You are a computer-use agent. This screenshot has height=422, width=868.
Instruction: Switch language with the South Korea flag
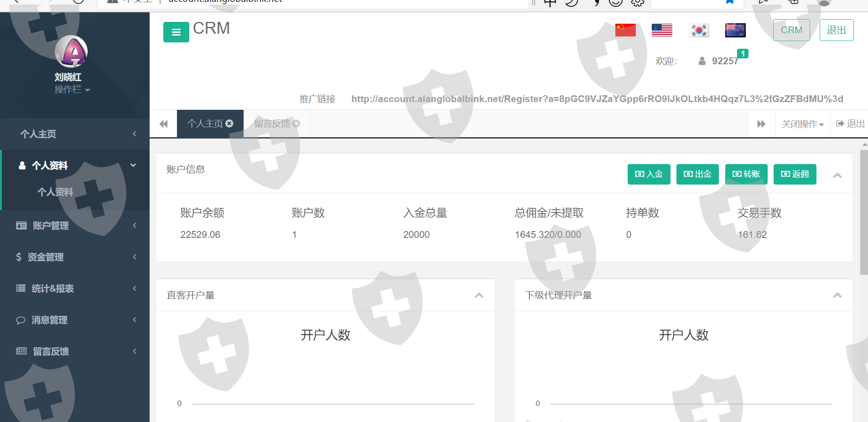tap(699, 30)
